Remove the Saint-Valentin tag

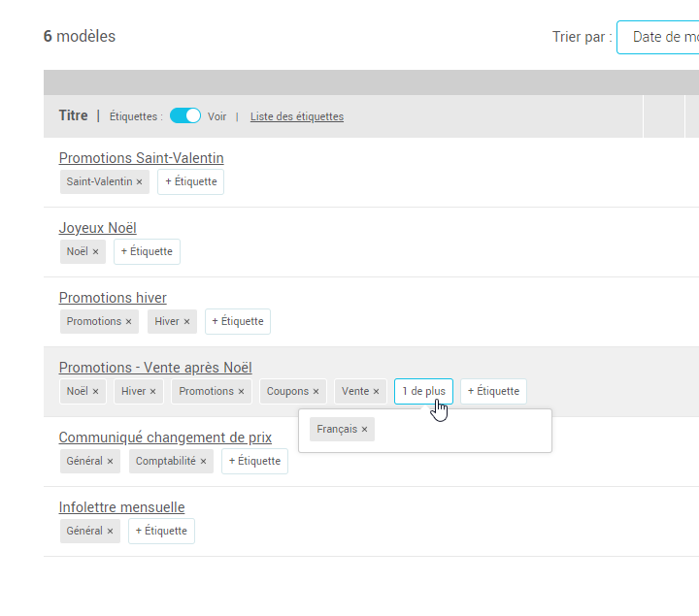point(139,181)
